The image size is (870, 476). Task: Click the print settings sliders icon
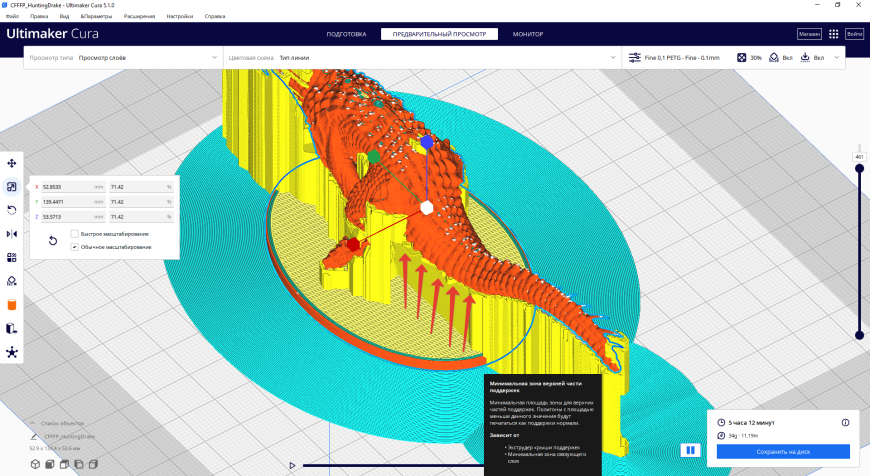pyautogui.click(x=635, y=58)
